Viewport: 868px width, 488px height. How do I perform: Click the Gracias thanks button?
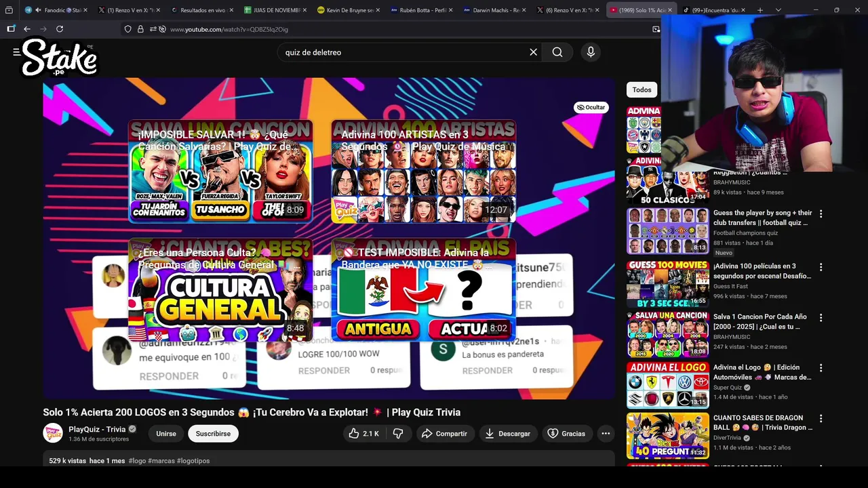[566, 434]
